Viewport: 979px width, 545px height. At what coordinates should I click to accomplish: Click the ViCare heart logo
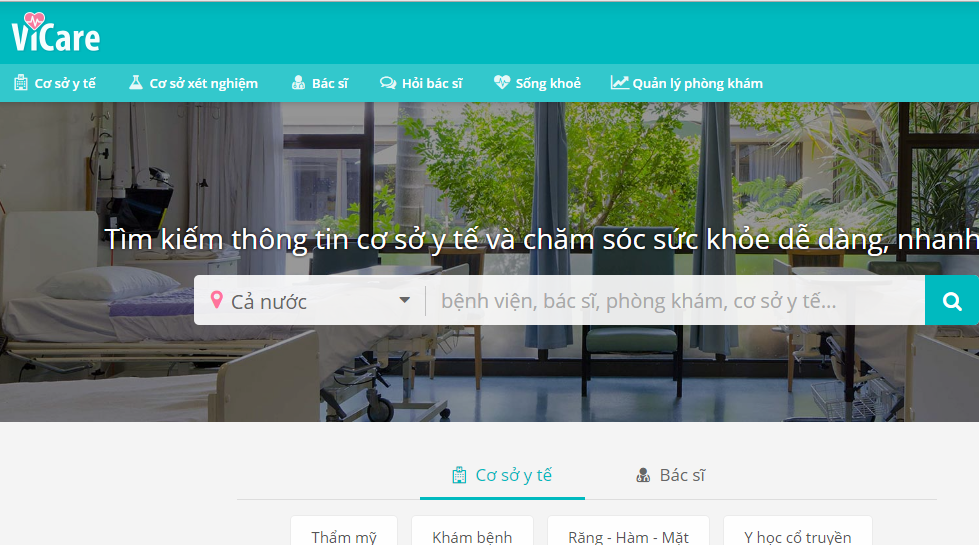(56, 32)
